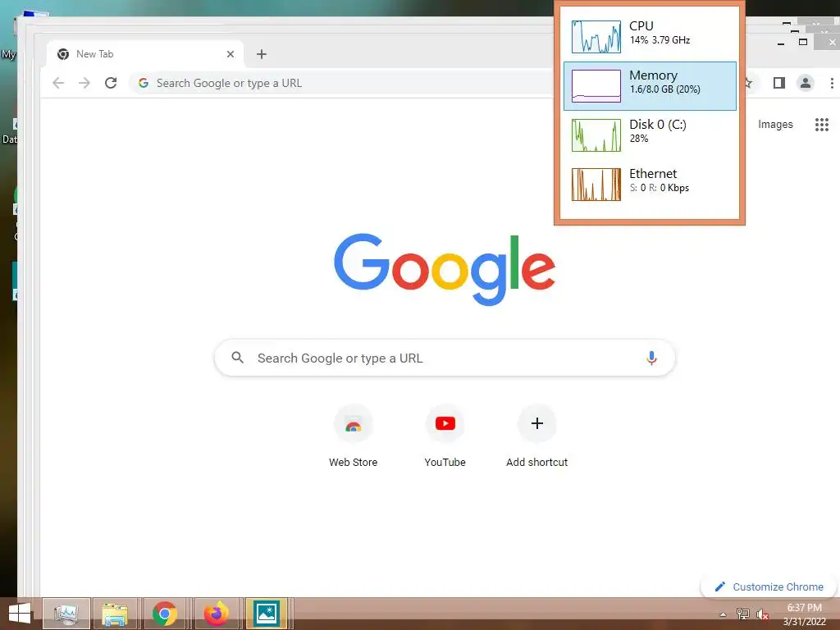Open File Explorer from the taskbar
Screen dimensions: 840x630
tap(115, 614)
